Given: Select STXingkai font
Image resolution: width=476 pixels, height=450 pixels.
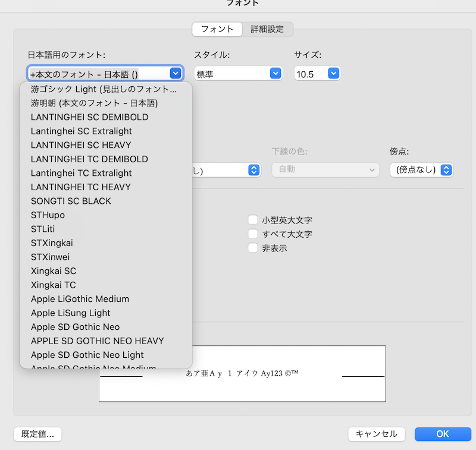Looking at the screenshot, I should (x=106, y=243).
